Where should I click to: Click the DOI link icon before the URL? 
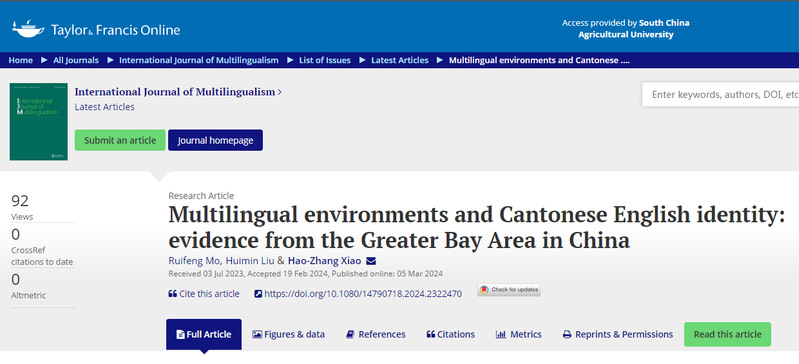pos(258,294)
